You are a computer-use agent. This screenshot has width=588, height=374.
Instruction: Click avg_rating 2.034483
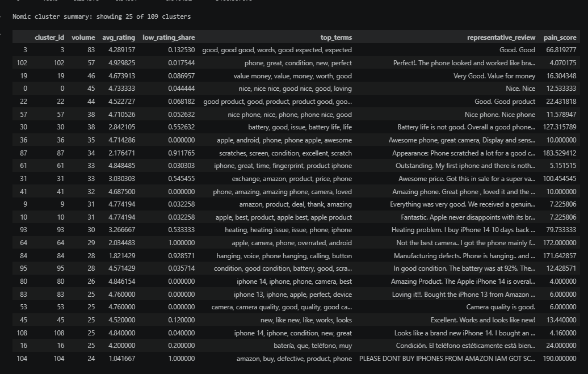[121, 243]
